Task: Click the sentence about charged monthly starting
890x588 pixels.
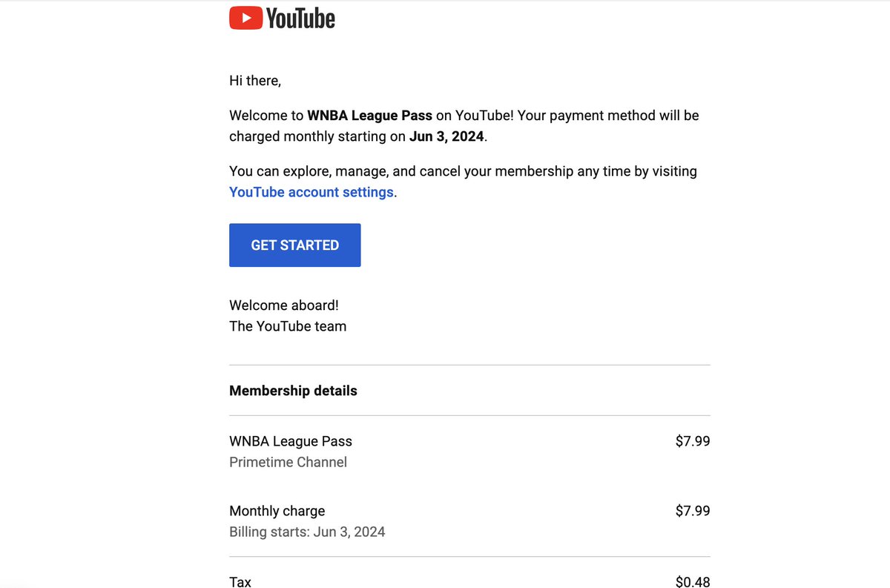Action: (464, 126)
